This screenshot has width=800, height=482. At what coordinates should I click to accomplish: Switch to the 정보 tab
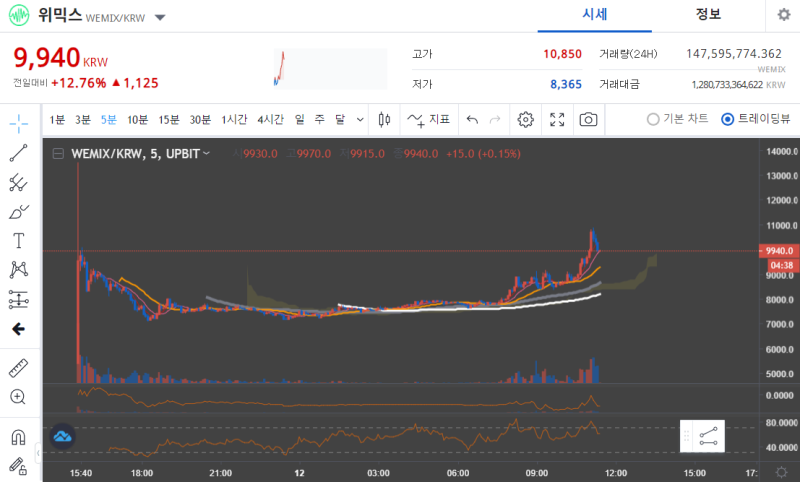708,14
